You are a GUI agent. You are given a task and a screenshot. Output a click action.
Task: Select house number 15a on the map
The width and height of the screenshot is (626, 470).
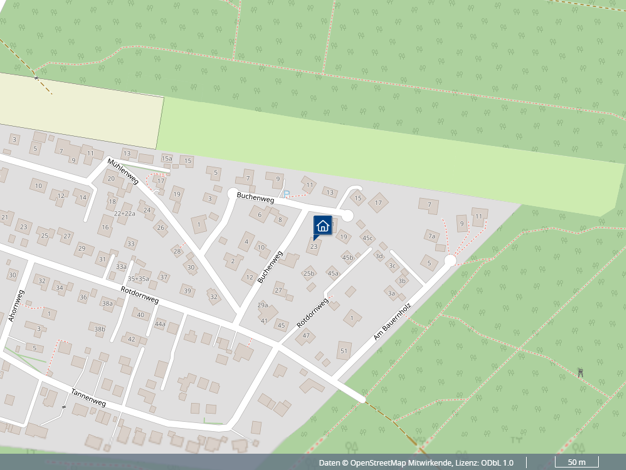(x=166, y=159)
